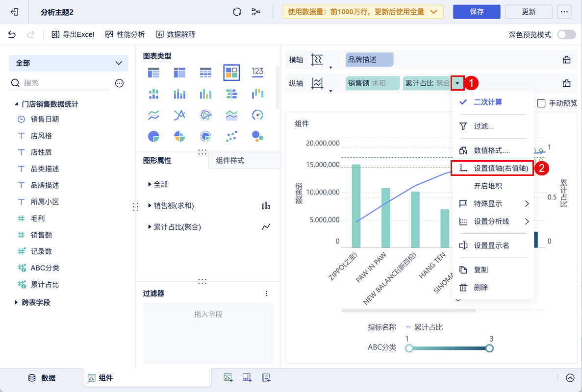Click the exit/back icon beside 分析主题2
Screen dimensions: 582x392
click(x=15, y=12)
